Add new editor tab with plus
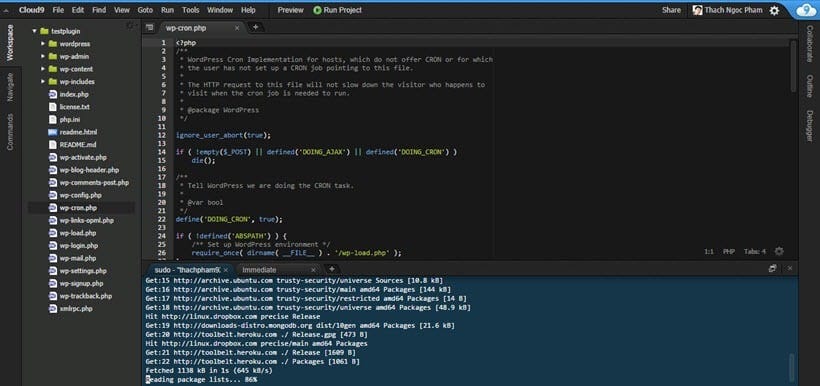 255,27
